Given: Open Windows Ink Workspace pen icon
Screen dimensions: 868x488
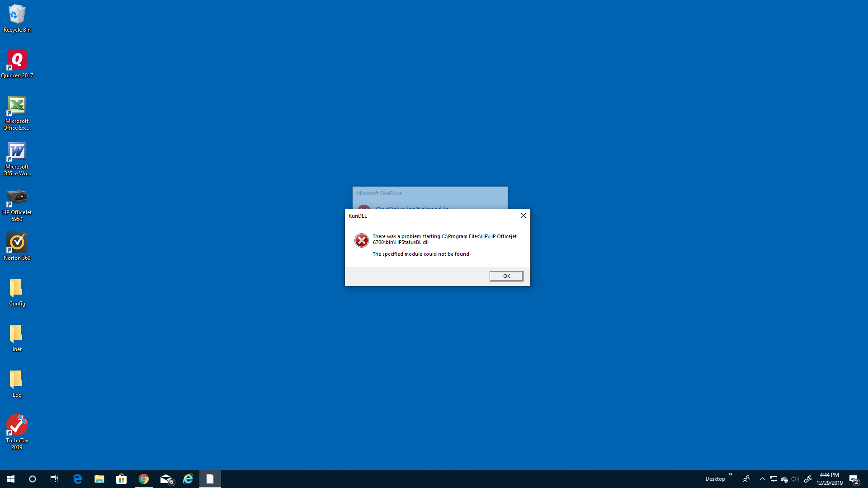Looking at the screenshot, I should pyautogui.click(x=808, y=479).
